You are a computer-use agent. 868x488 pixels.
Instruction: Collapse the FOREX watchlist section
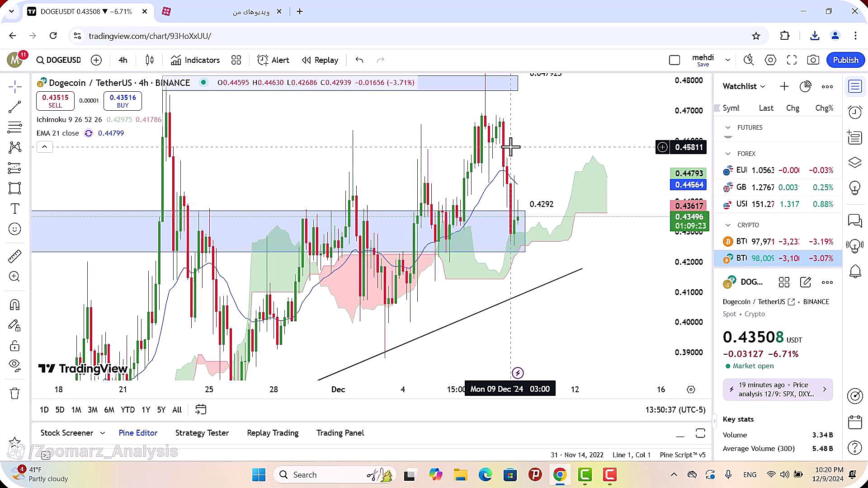coord(728,154)
